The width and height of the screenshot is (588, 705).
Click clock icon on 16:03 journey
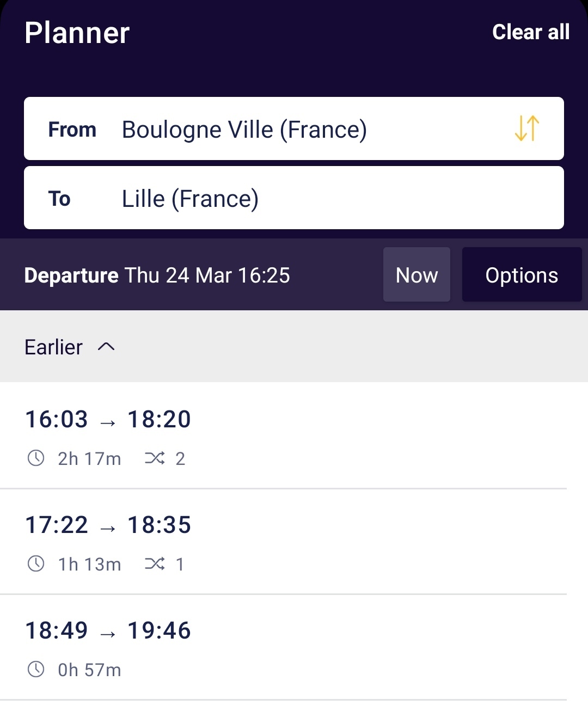click(36, 458)
